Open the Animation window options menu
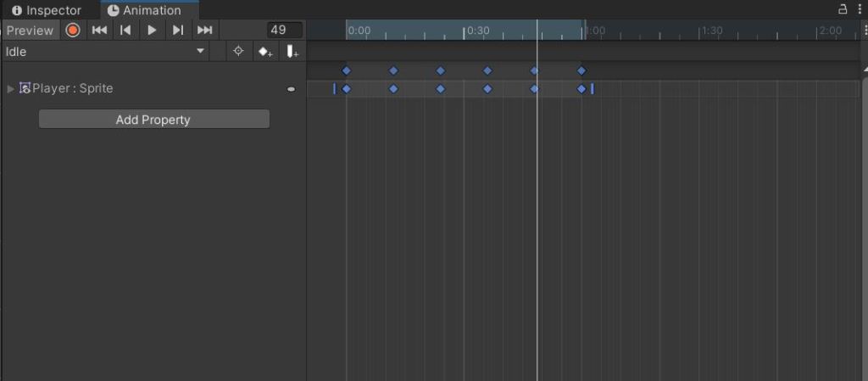The image size is (868, 381). click(861, 8)
